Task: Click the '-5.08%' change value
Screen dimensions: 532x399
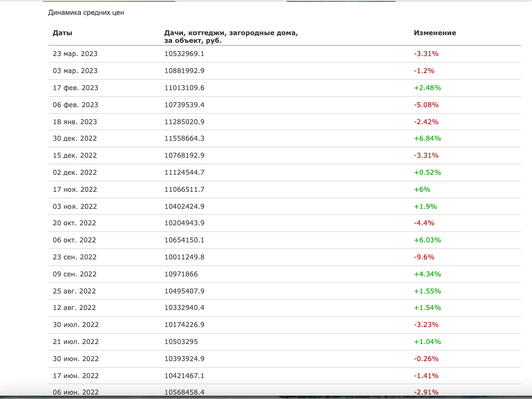Action: (426, 104)
